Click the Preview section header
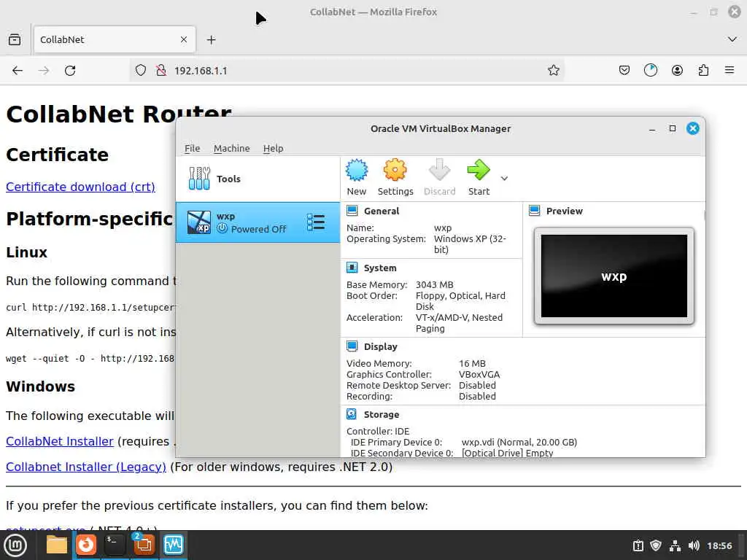Screen dimensions: 747x560 (564, 211)
